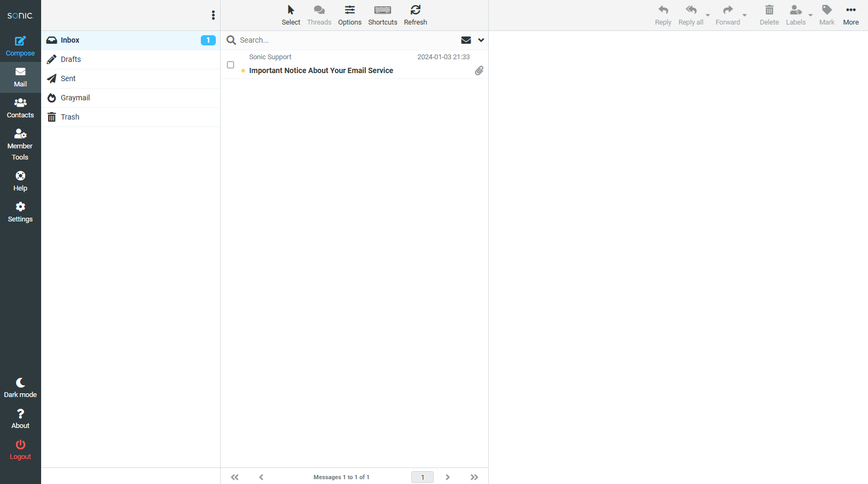Filter unread messages with envelope icon
The width and height of the screenshot is (868, 484).
coord(466,40)
